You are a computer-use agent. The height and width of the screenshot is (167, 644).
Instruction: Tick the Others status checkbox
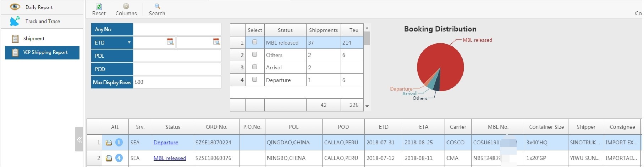(254, 54)
